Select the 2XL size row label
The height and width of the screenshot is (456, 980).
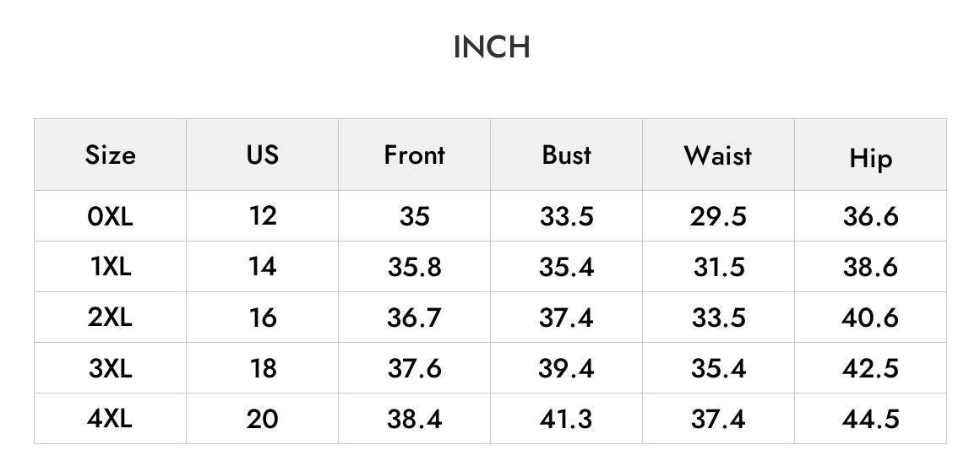point(110,318)
